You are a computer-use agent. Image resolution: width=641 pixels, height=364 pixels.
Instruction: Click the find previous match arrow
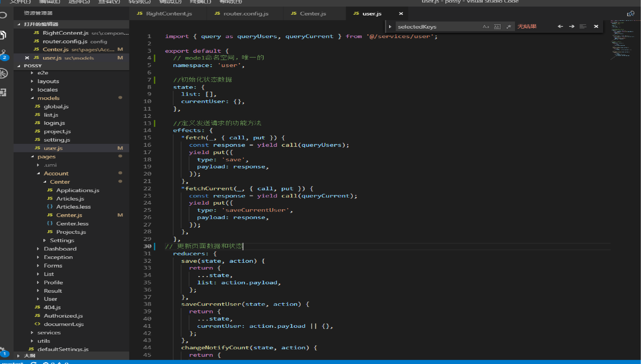click(x=560, y=27)
